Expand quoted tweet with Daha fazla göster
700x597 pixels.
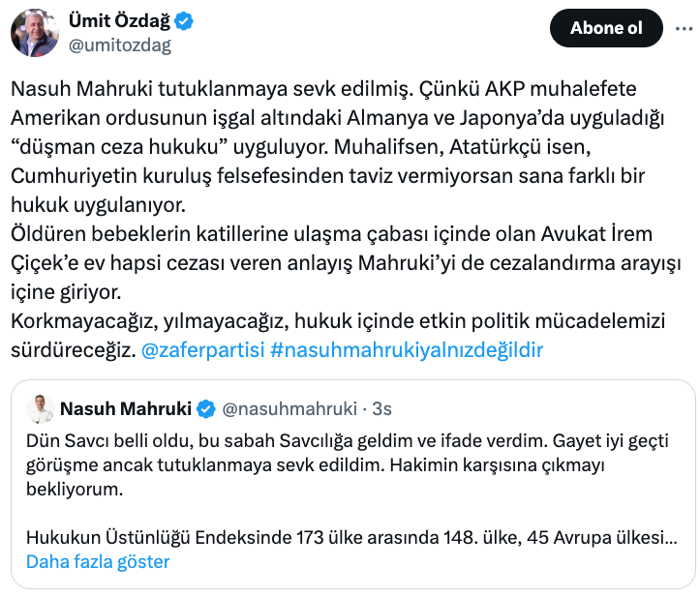coord(98,562)
